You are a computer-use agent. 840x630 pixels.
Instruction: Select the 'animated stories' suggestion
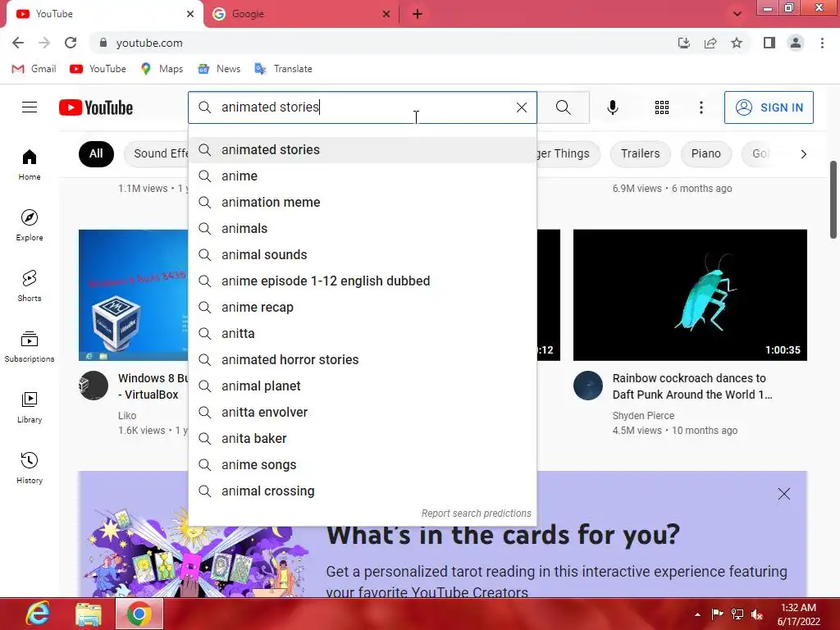click(363, 149)
